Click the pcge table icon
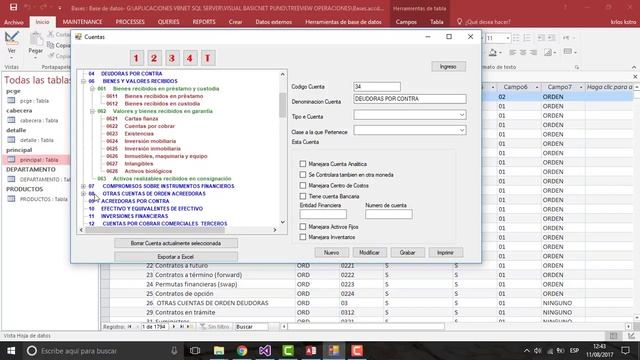 pyautogui.click(x=11, y=100)
